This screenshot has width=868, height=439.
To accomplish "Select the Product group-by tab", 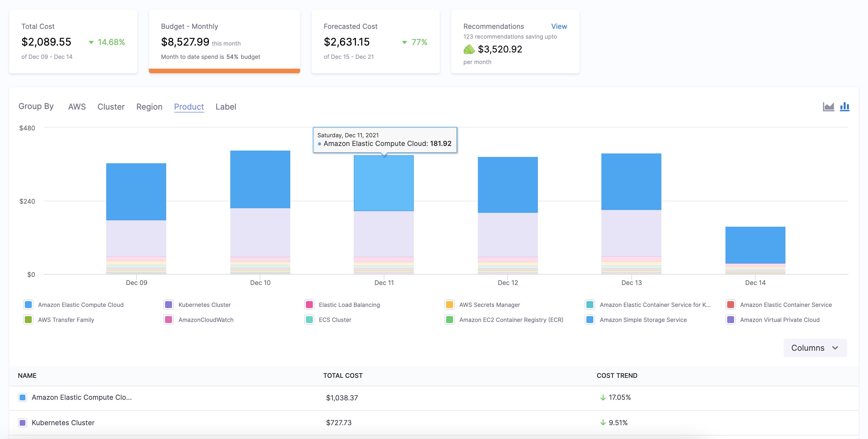I will click(x=189, y=107).
